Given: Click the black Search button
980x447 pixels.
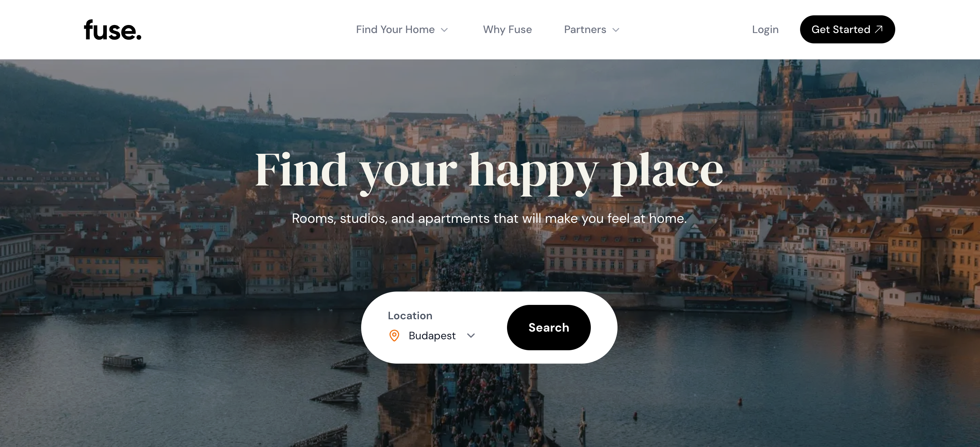Looking at the screenshot, I should [549, 328].
